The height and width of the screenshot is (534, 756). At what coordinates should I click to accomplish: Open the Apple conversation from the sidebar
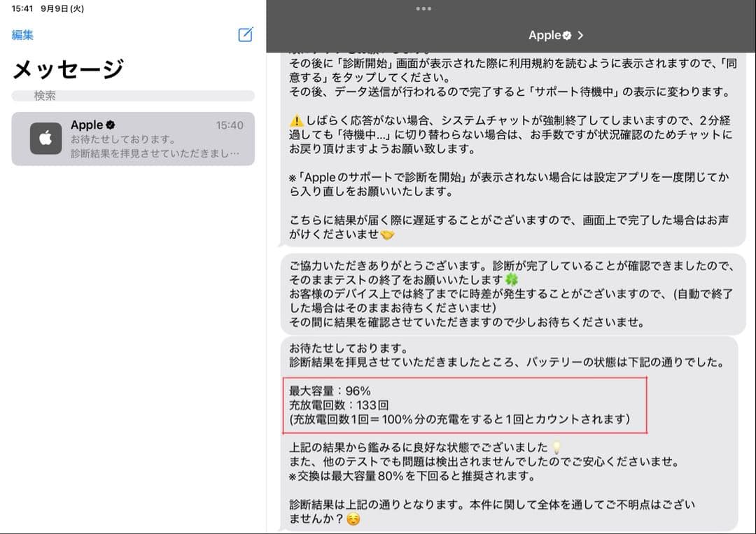(133, 139)
